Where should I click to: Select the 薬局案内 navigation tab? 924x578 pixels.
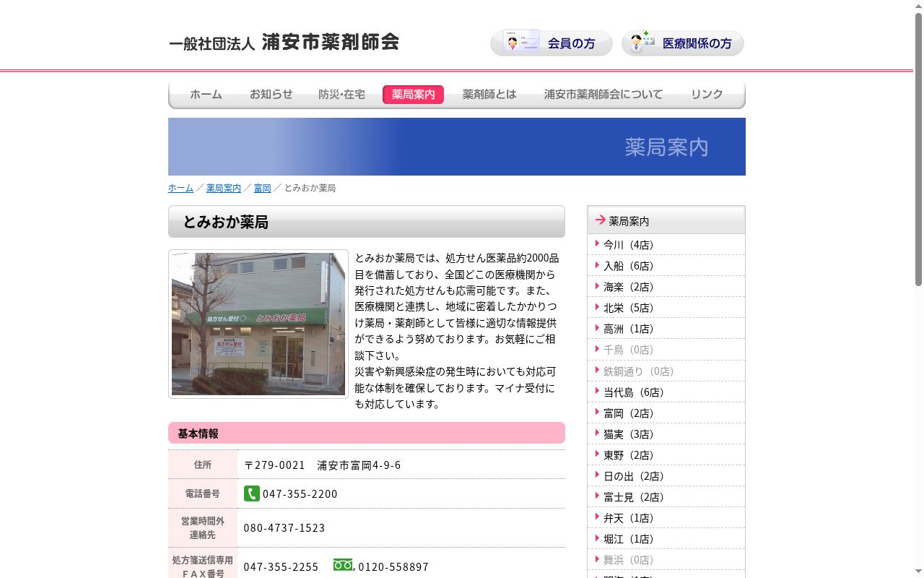pos(413,95)
